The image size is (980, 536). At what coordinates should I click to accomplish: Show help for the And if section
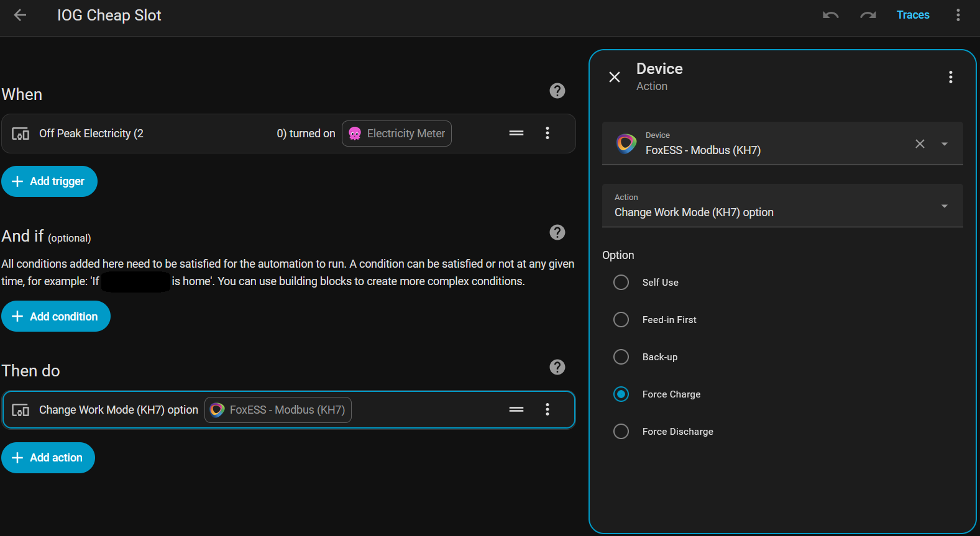[557, 232]
